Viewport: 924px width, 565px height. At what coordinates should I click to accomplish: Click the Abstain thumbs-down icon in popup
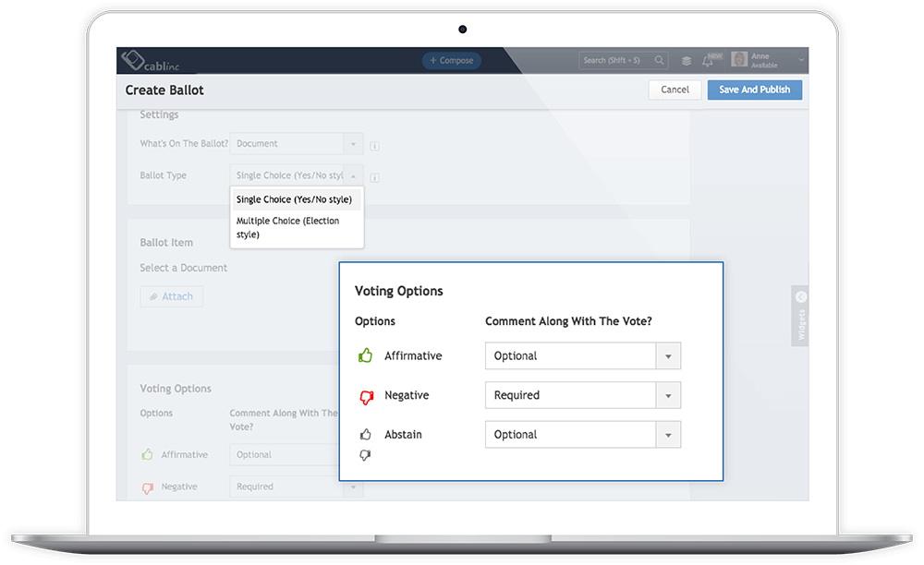[365, 455]
